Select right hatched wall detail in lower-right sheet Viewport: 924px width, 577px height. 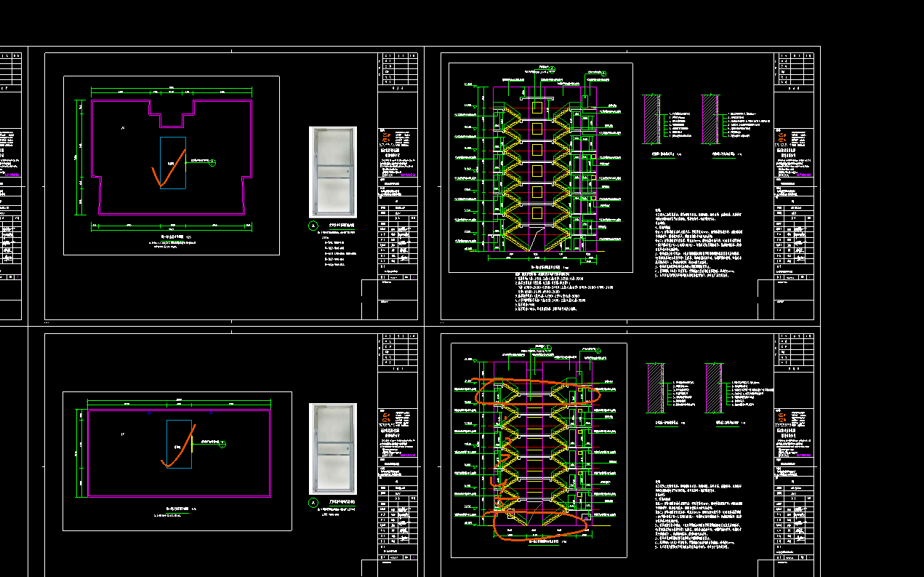pos(713,389)
